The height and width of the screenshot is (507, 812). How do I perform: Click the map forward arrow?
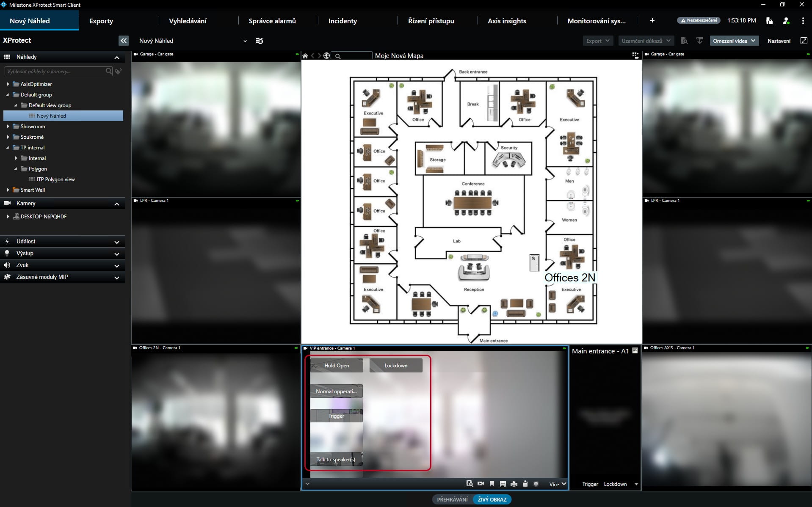[x=319, y=56]
